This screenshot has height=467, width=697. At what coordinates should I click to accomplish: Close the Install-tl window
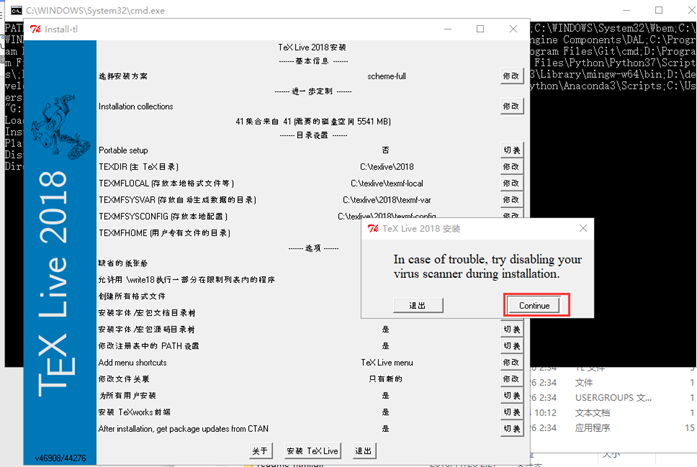coord(513,29)
